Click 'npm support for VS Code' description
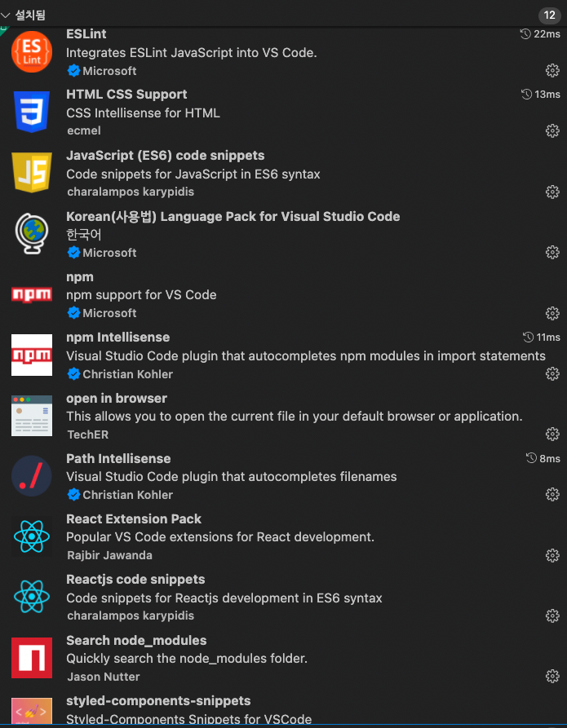This screenshot has width=567, height=728. 141,295
